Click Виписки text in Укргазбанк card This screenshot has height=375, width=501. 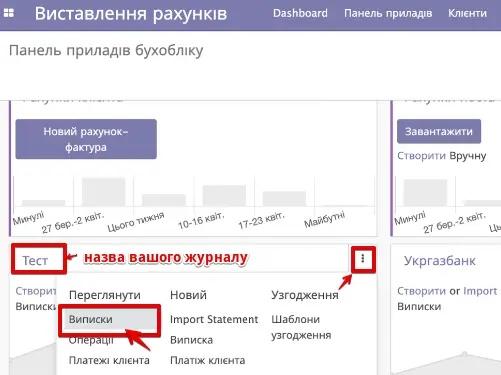(419, 306)
